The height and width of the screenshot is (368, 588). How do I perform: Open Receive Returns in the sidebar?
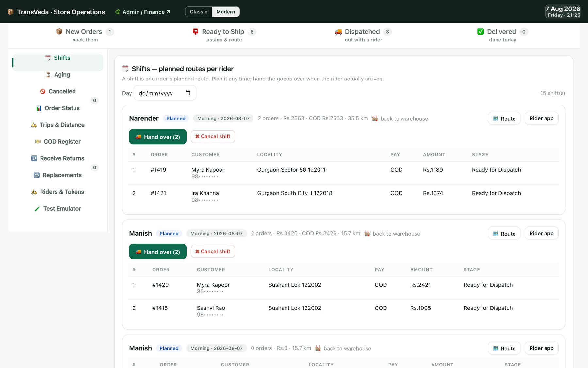coord(58,158)
